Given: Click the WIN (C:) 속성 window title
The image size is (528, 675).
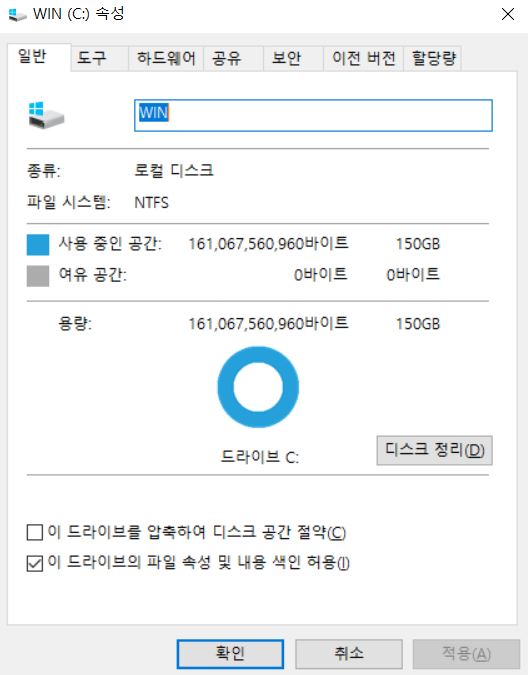Looking at the screenshot, I should pos(79,14).
